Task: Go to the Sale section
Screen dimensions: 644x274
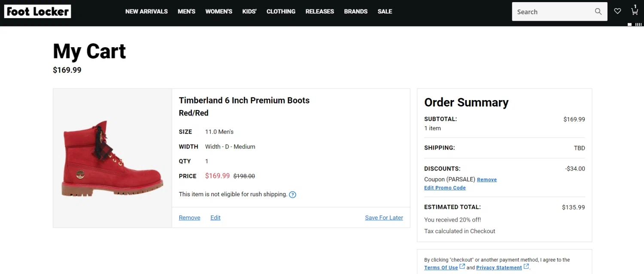Action: [x=385, y=12]
